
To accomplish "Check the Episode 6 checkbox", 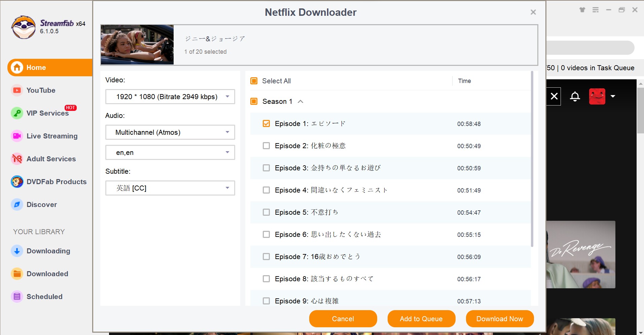I will 266,235.
